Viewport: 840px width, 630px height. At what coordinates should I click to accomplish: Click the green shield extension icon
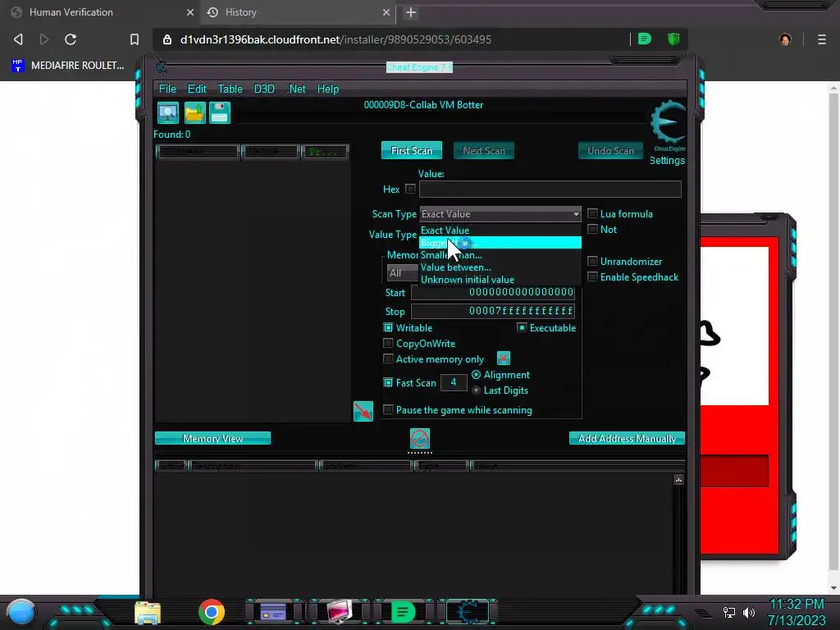(673, 39)
